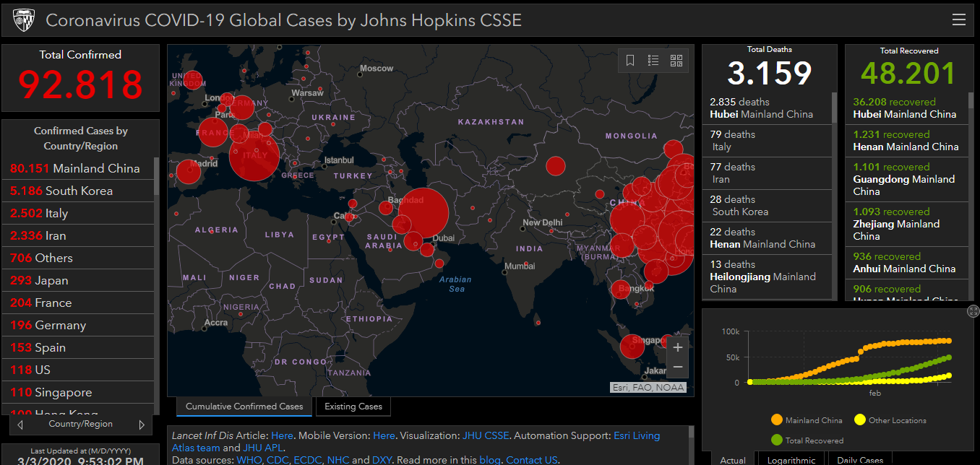Switch to Cumulative Confirmed Cases tab
Viewport: 980px width, 465px height.
tap(244, 407)
